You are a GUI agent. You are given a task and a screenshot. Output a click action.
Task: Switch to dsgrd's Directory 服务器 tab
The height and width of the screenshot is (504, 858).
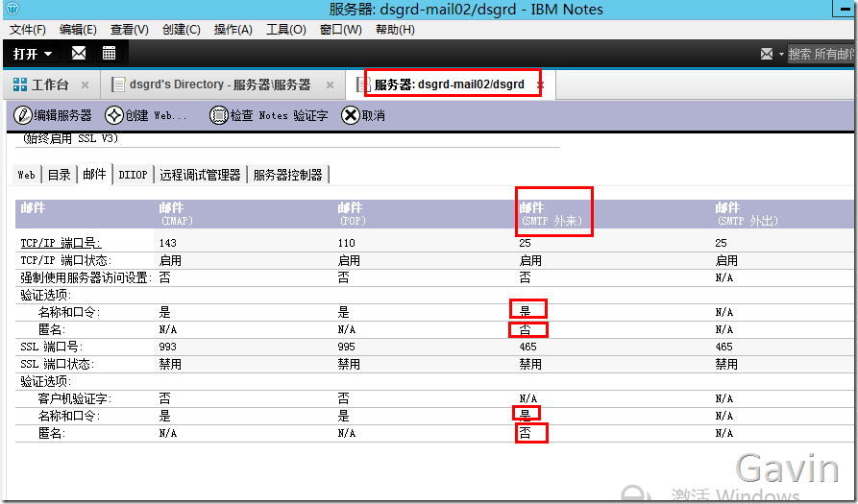pos(220,84)
